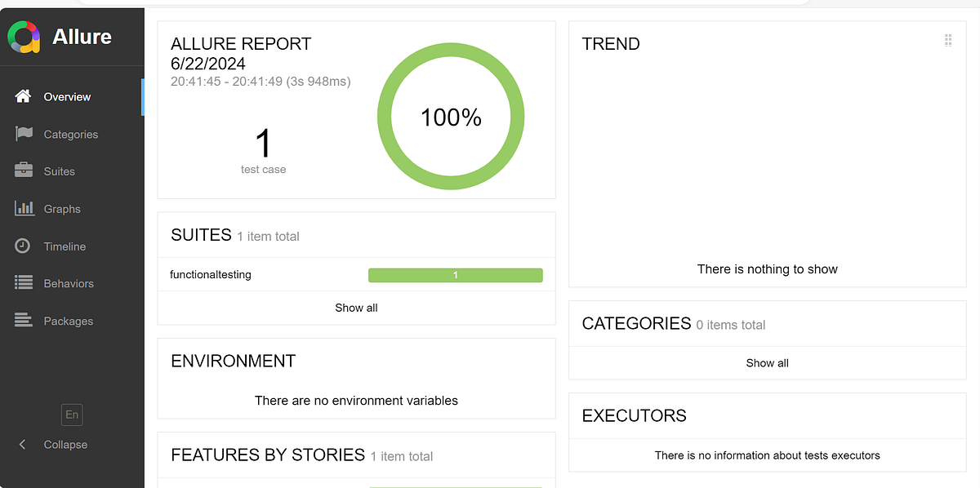Select the Behaviors list icon
The height and width of the screenshot is (488, 980).
[x=25, y=283]
